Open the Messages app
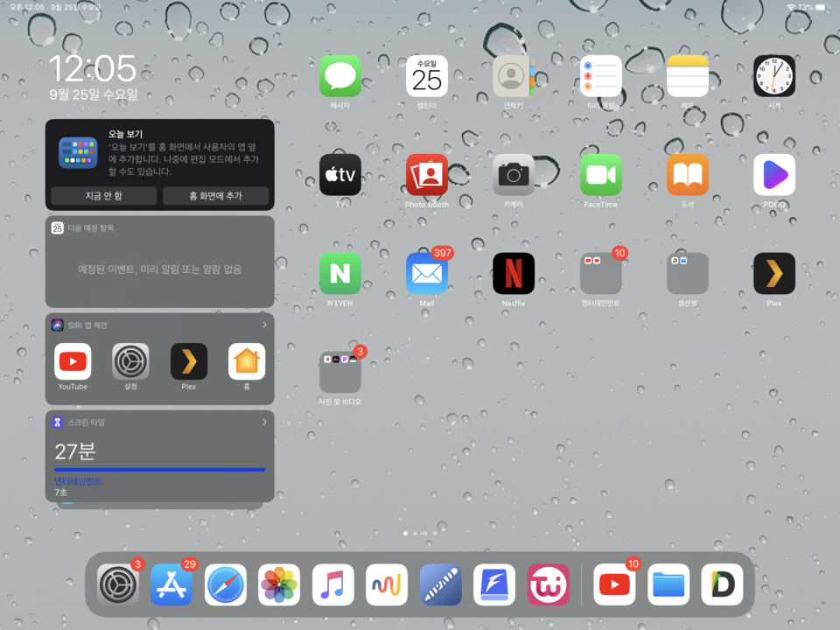 pyautogui.click(x=340, y=76)
